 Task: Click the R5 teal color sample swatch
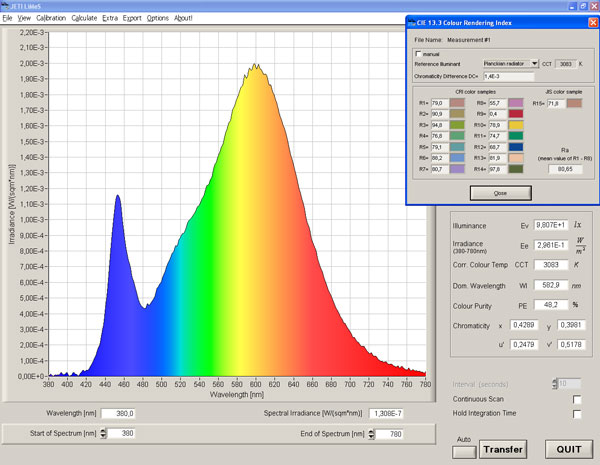457,147
